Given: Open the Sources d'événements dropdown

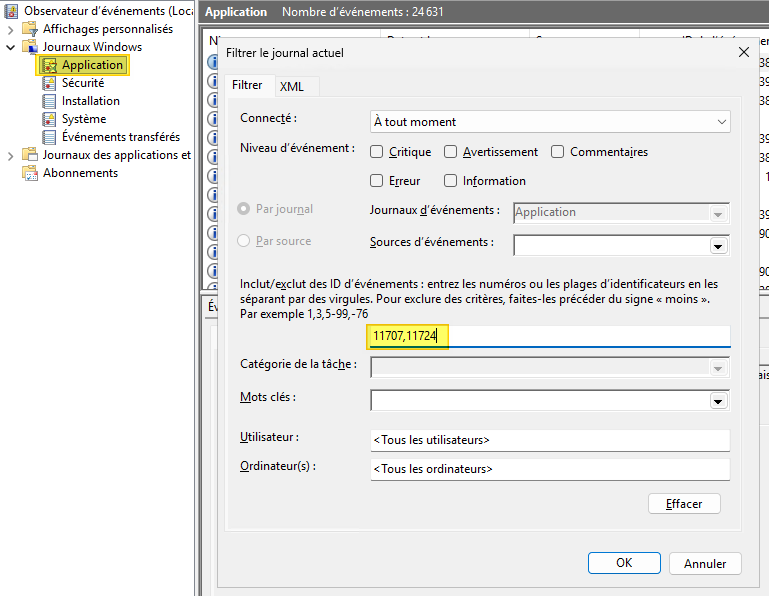Looking at the screenshot, I should tap(718, 246).
